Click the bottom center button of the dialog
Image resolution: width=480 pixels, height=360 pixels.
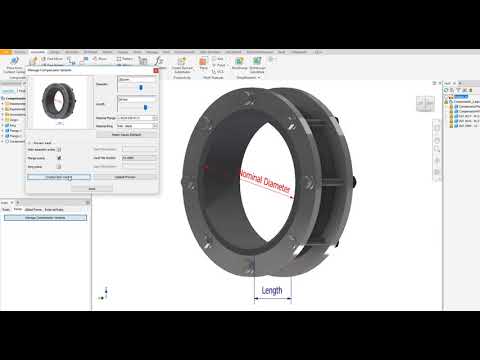point(92,189)
